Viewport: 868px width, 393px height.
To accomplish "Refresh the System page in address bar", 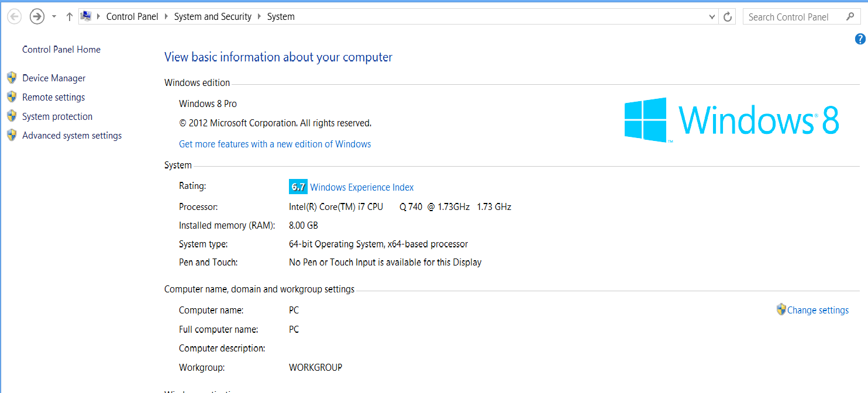I will pyautogui.click(x=728, y=17).
